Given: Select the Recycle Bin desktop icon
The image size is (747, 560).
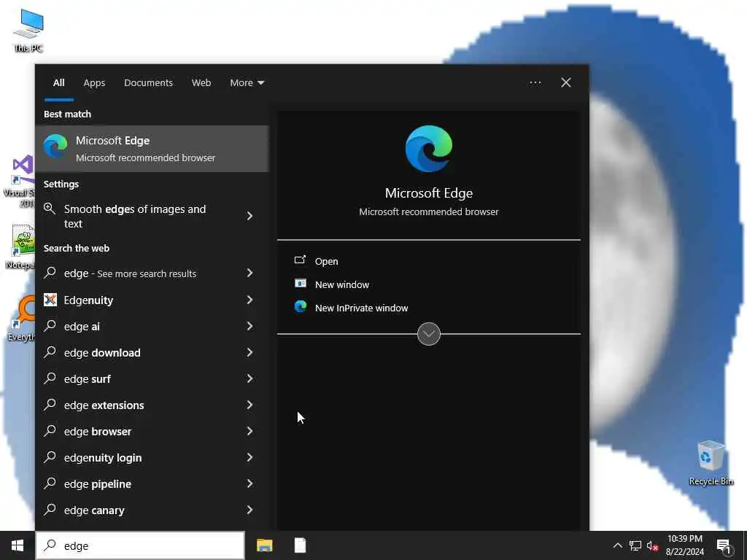Looking at the screenshot, I should coord(711,462).
